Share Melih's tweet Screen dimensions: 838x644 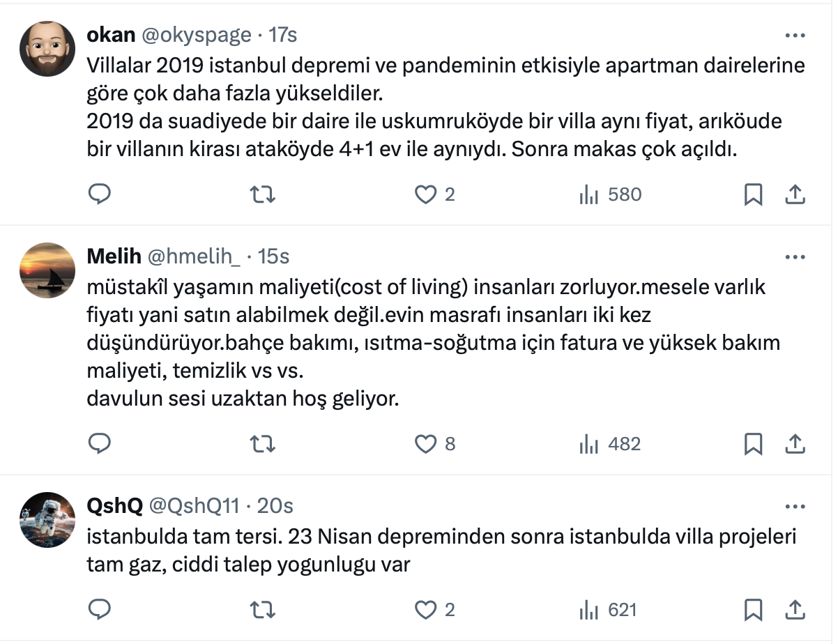click(x=795, y=444)
